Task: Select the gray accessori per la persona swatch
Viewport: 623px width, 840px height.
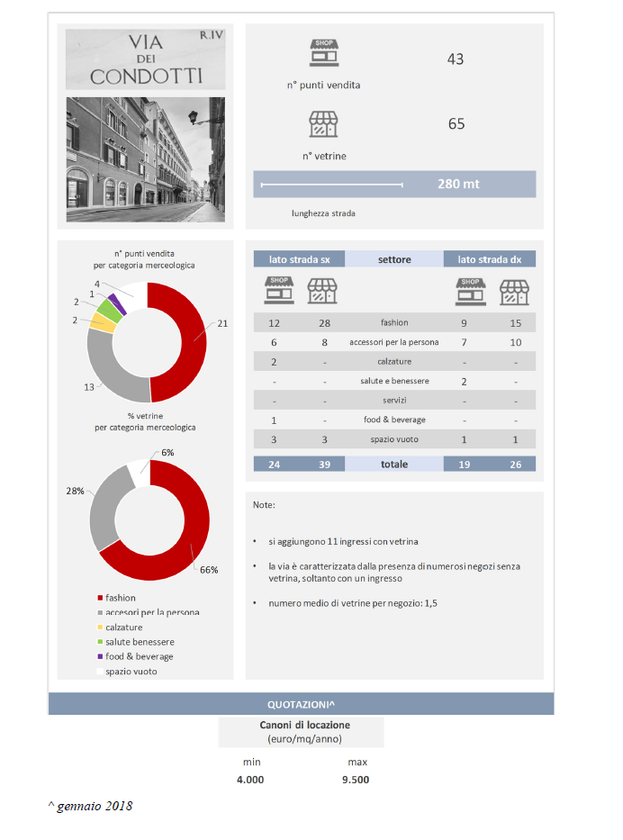Action: point(99,612)
